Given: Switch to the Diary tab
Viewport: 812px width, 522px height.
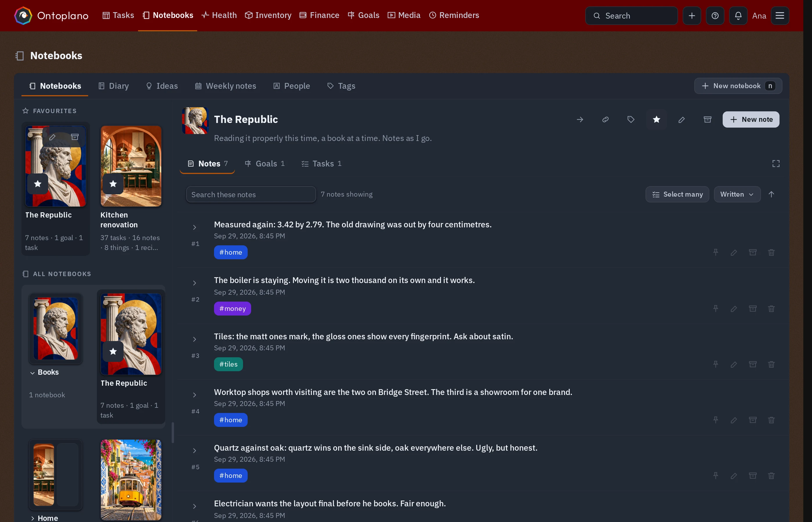Looking at the screenshot, I should tap(113, 86).
